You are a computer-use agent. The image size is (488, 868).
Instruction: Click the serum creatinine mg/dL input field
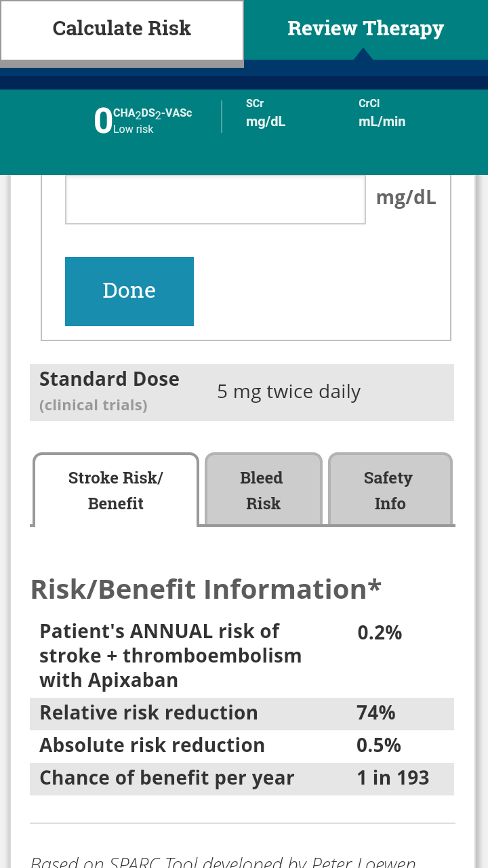click(216, 199)
